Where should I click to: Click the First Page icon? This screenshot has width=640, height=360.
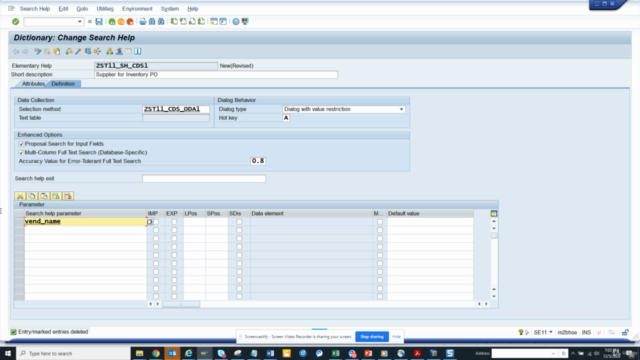coord(174,22)
